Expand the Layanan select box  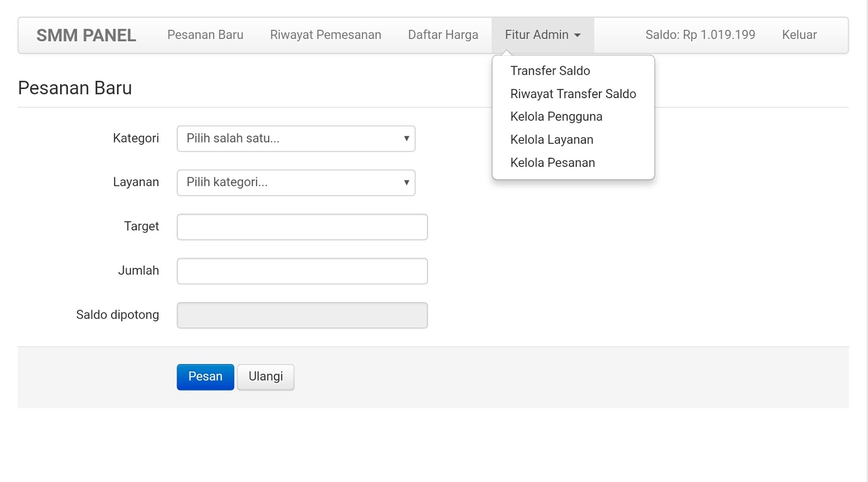click(296, 183)
